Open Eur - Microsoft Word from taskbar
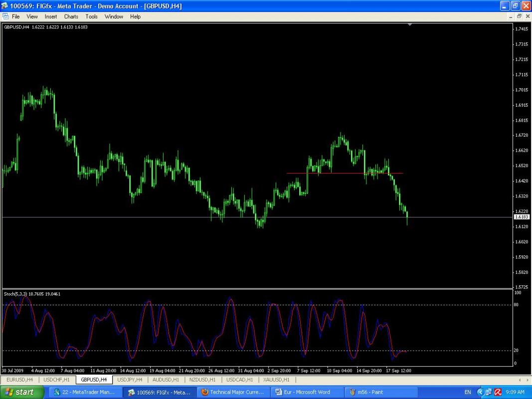Viewport: 532px width, 399px height. click(x=307, y=392)
